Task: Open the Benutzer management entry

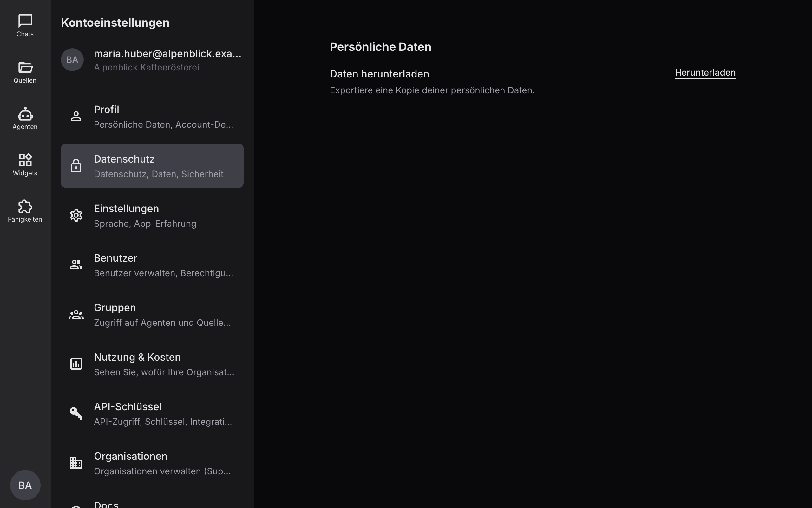Action: (x=152, y=265)
